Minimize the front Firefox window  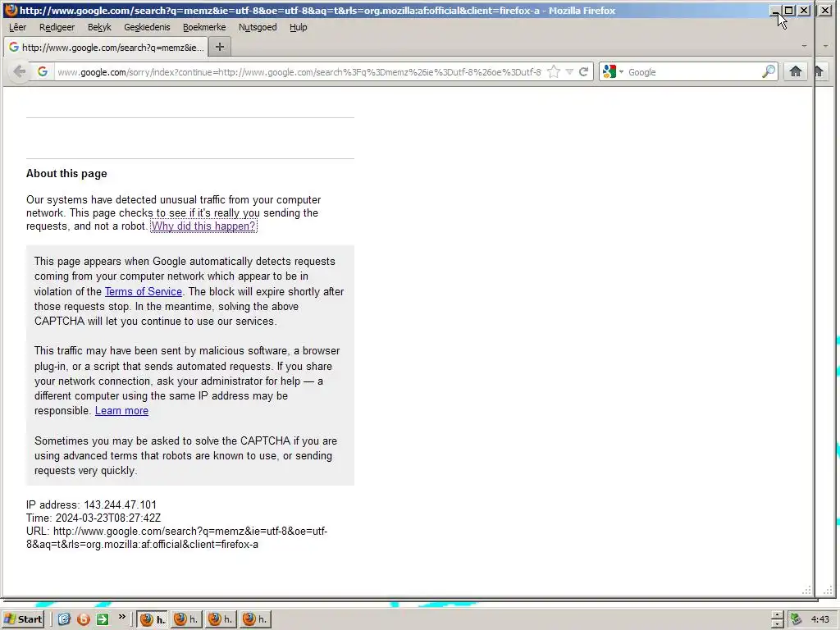click(x=775, y=10)
